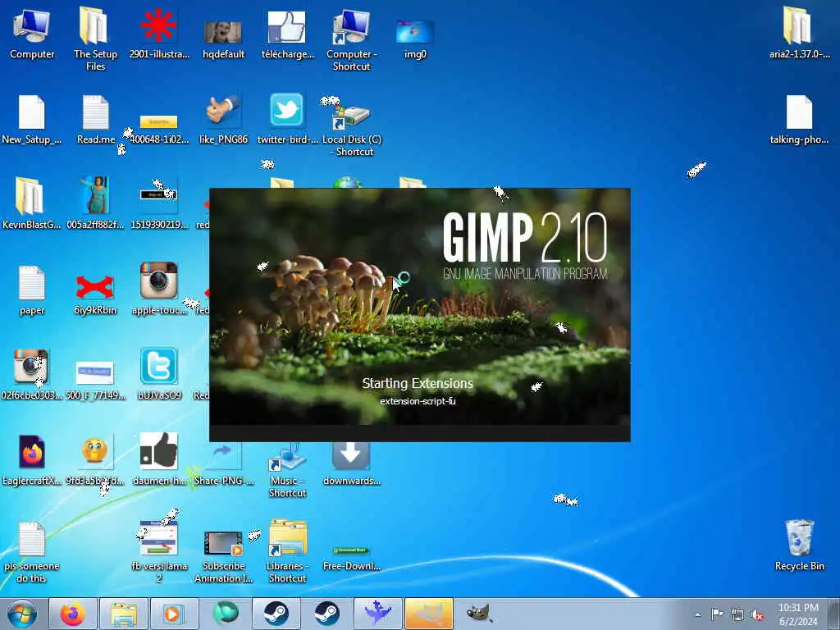Select the 005a2ff882f... photo file

coord(95,203)
